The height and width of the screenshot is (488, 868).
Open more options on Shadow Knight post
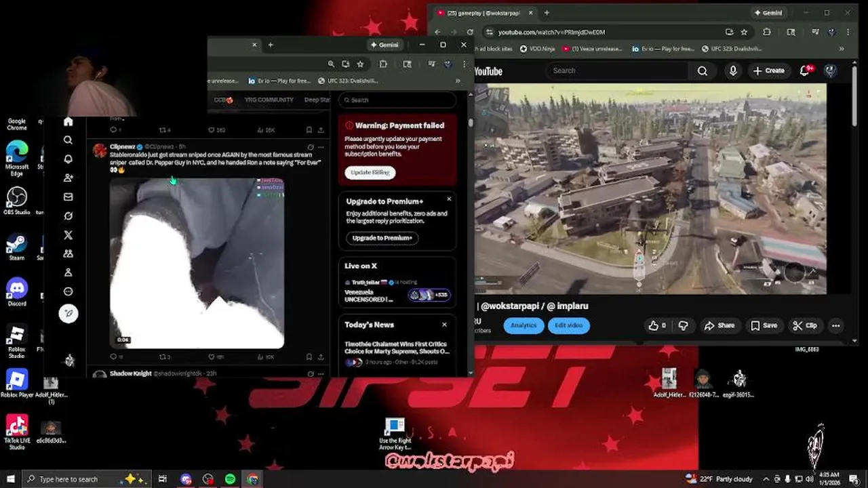pos(321,373)
